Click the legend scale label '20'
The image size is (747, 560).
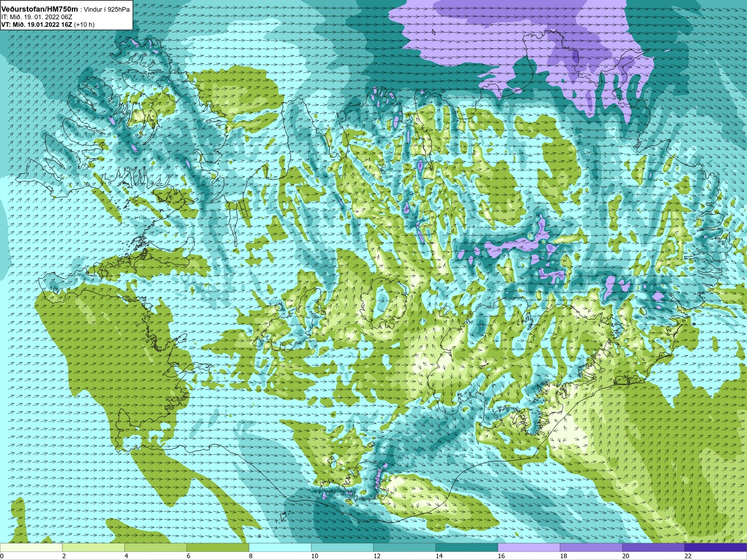click(x=626, y=556)
